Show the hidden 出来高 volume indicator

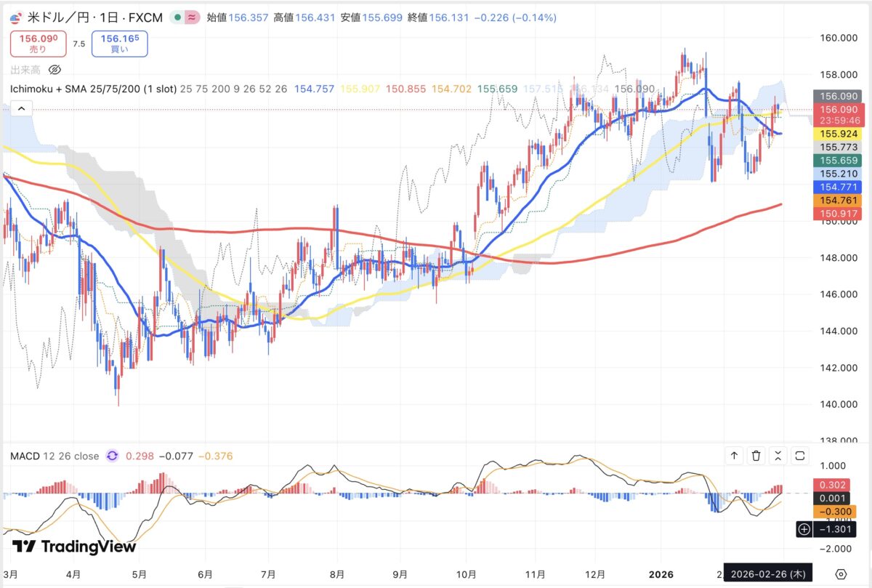54,70
